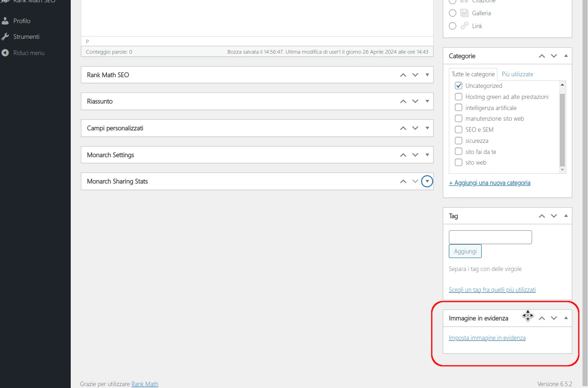Click the Riduci menu collapse icon
Image resolution: width=588 pixels, height=388 pixels.
point(6,53)
